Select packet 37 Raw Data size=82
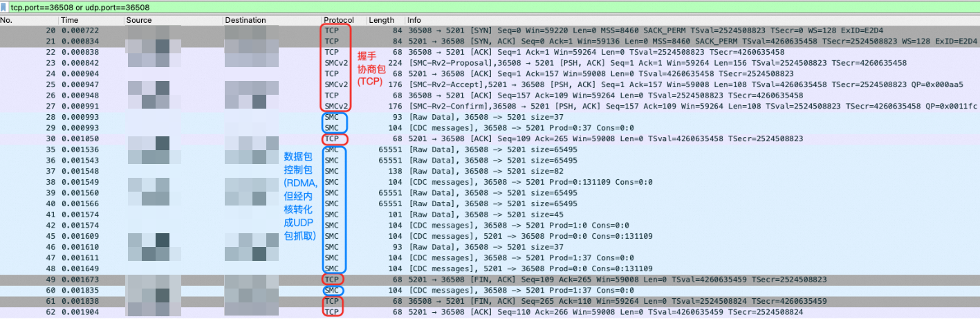Screen dimensions: 980x319 click(490, 171)
